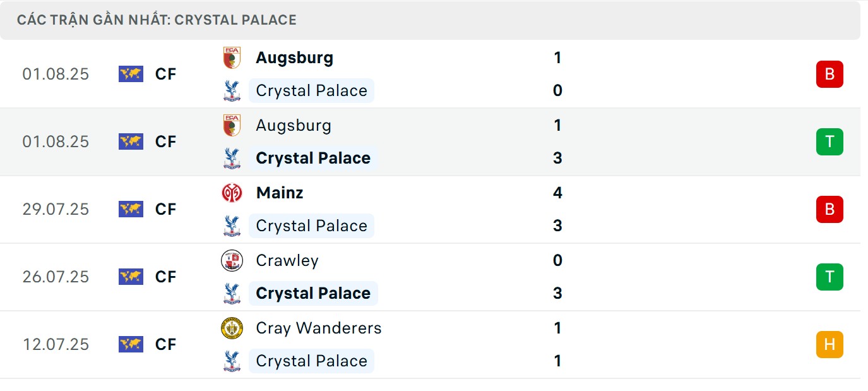868x391 pixels.
Task: Click the Crystal Palace eagle crest in first row
Action: point(232,90)
